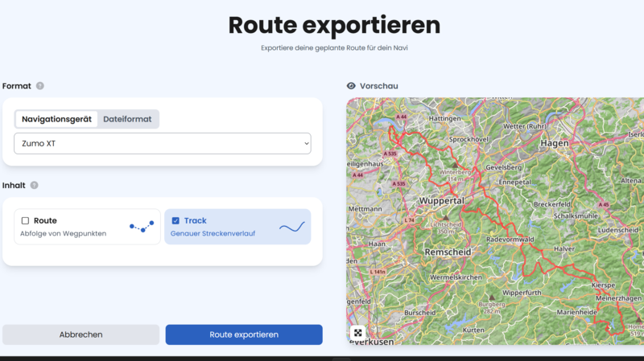Click the help icon beside Inhalt

tap(34, 185)
